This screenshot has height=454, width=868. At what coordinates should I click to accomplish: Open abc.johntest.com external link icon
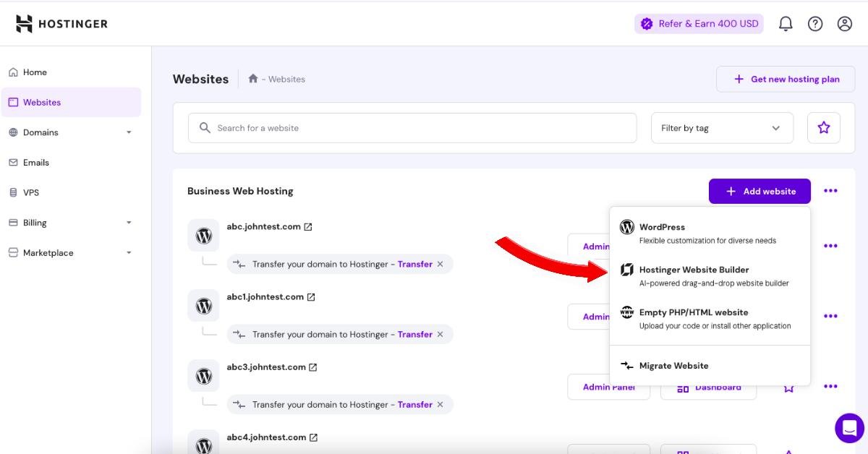(308, 227)
